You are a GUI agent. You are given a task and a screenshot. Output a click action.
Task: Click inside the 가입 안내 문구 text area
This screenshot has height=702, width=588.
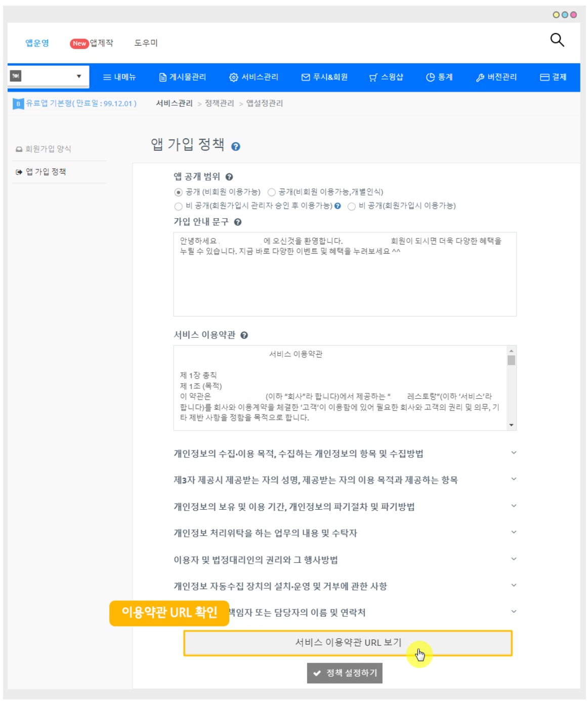(345, 274)
